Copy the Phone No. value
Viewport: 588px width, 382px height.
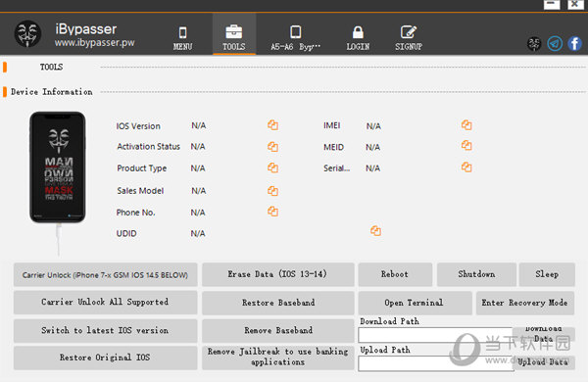tap(272, 212)
